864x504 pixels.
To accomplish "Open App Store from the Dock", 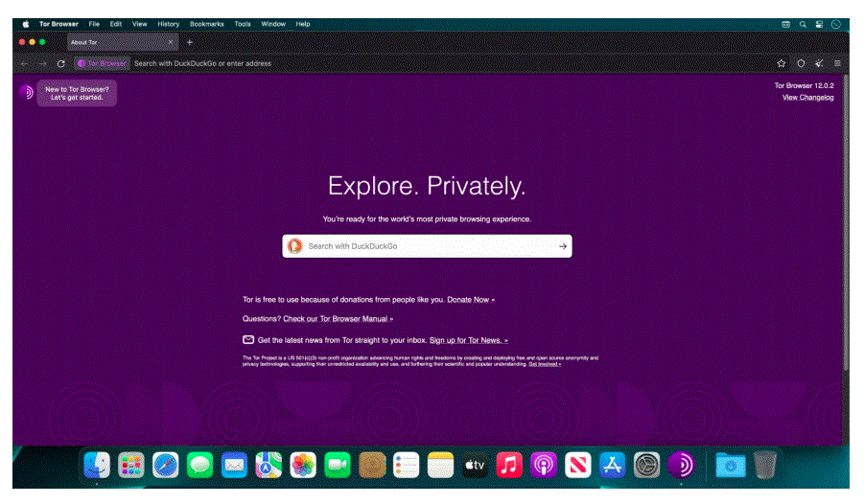I will [x=612, y=466].
